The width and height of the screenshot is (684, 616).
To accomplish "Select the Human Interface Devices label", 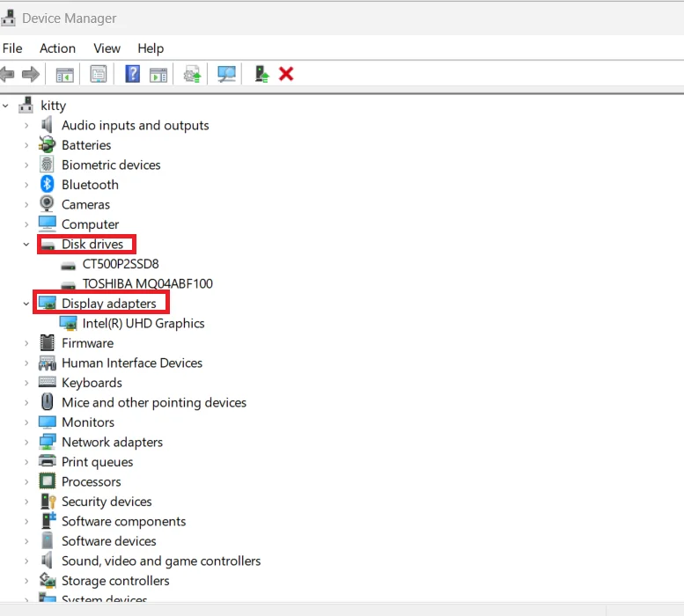I will [132, 363].
